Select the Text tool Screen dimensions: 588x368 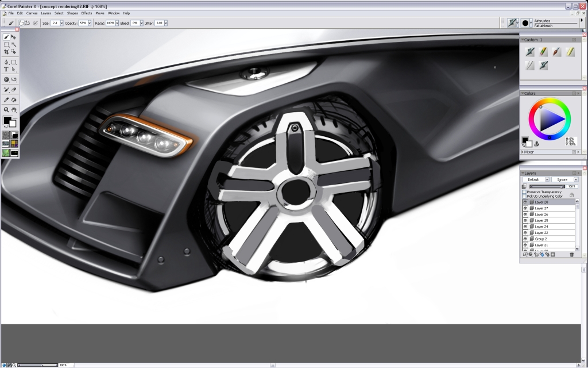click(6, 70)
